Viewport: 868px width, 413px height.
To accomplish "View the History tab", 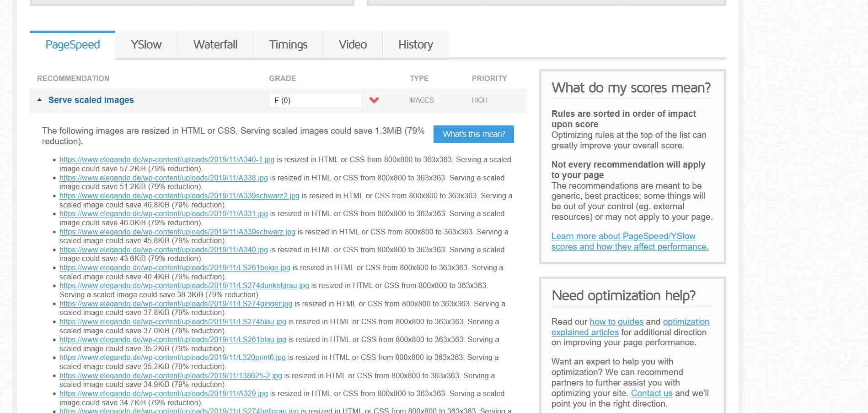I will (416, 45).
